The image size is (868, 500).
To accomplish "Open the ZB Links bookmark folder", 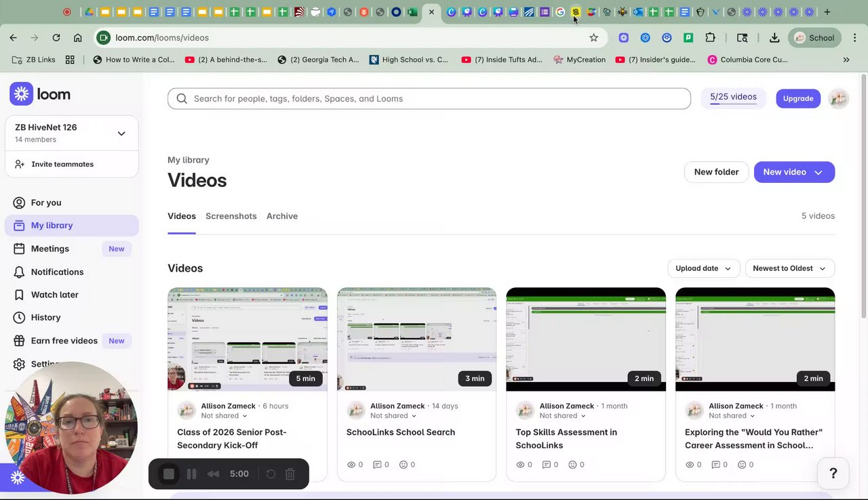I will click(34, 60).
